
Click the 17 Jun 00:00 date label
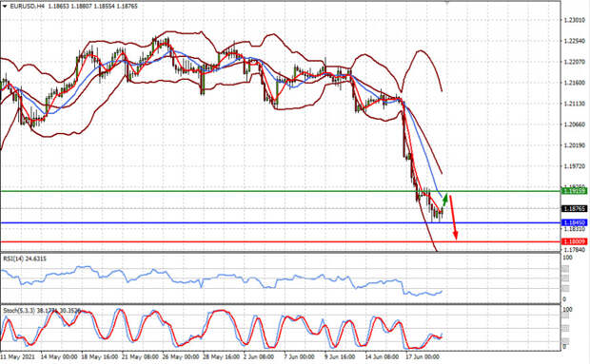pyautogui.click(x=423, y=356)
